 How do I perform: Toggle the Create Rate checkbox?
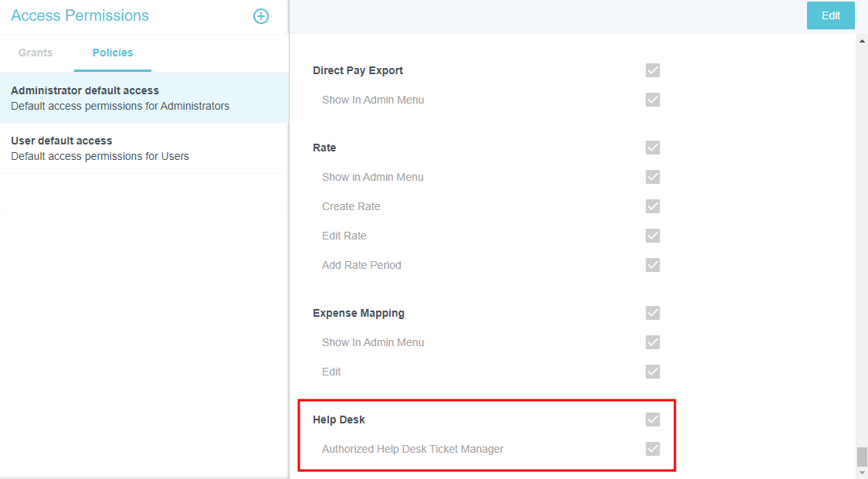tap(653, 206)
